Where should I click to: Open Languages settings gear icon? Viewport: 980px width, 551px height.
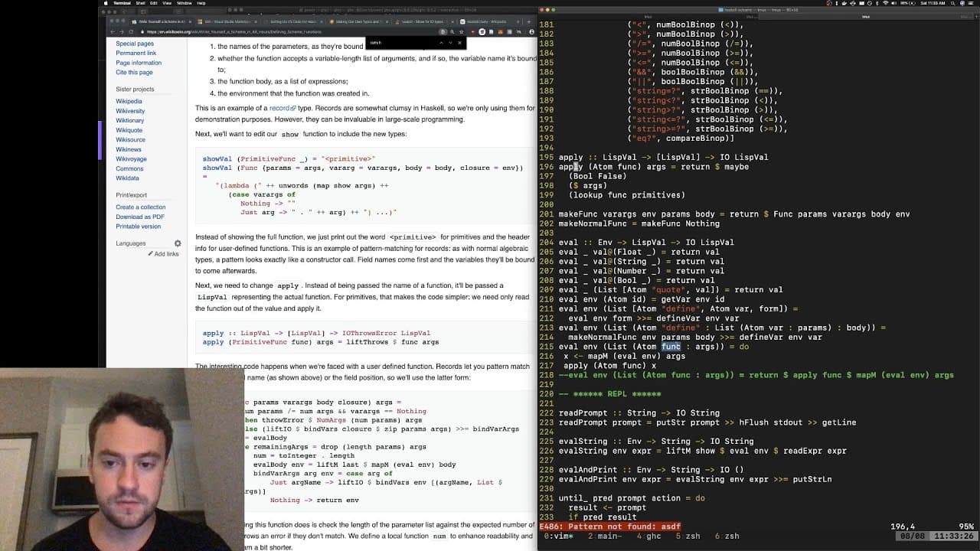coord(178,243)
